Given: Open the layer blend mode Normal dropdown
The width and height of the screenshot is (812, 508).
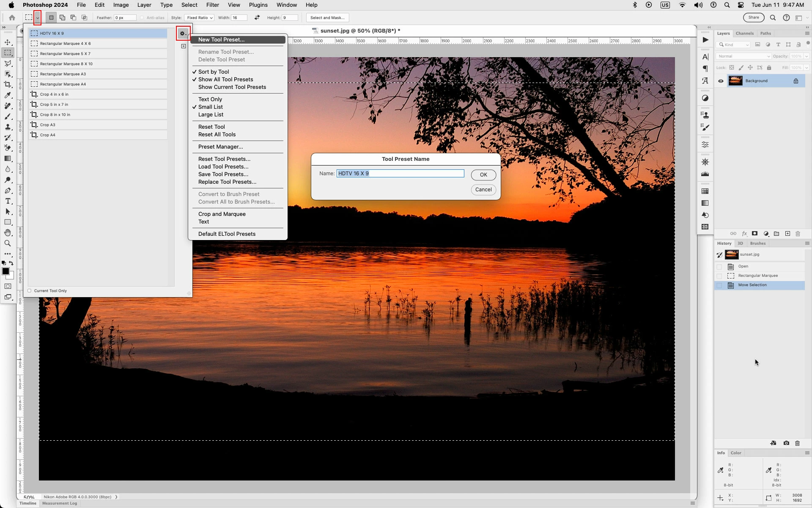Looking at the screenshot, I should click(743, 56).
